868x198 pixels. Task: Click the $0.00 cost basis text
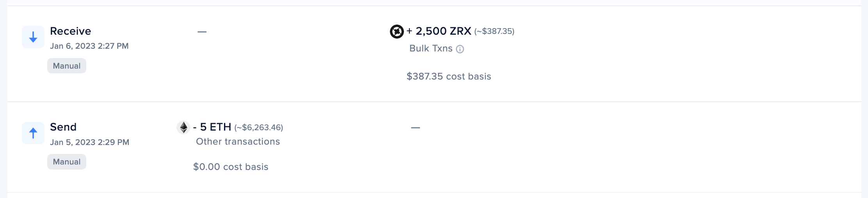(x=231, y=167)
